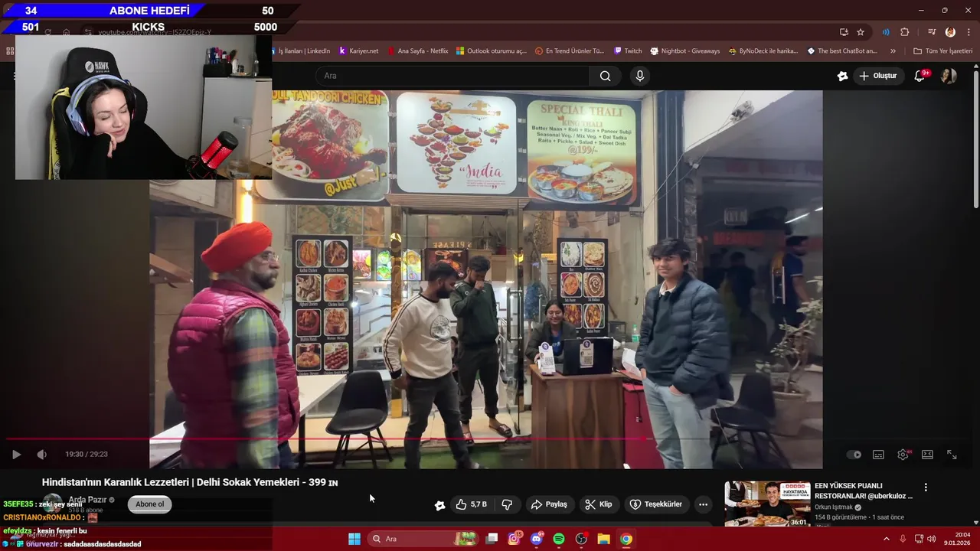Click the 'Klip' scissors button
This screenshot has width=980, height=551.
598,504
